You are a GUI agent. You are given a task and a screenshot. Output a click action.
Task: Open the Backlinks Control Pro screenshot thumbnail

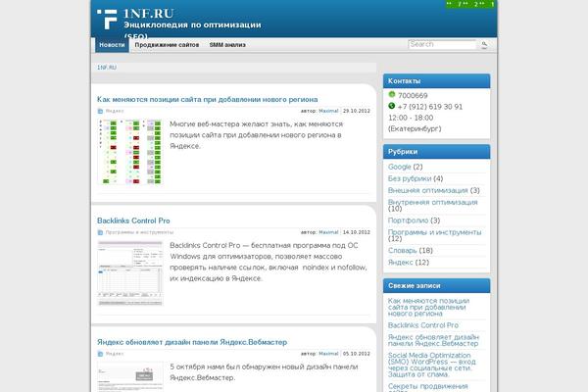click(130, 273)
